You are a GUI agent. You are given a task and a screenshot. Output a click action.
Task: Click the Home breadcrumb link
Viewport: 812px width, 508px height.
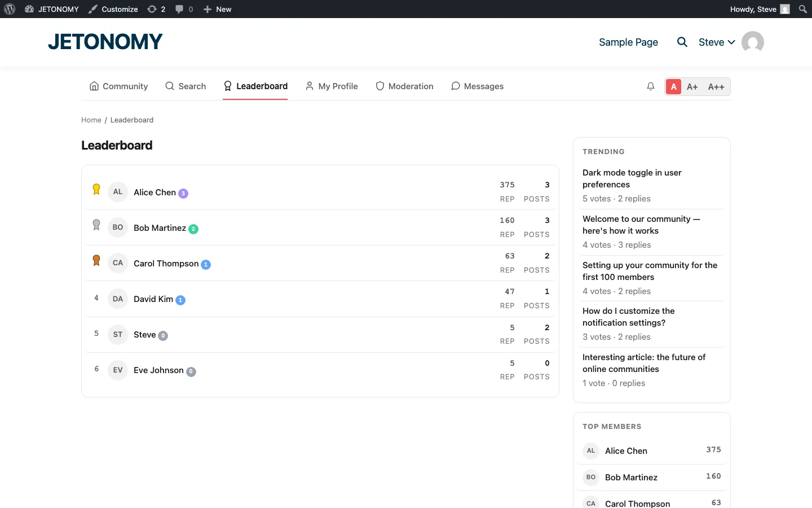click(91, 120)
